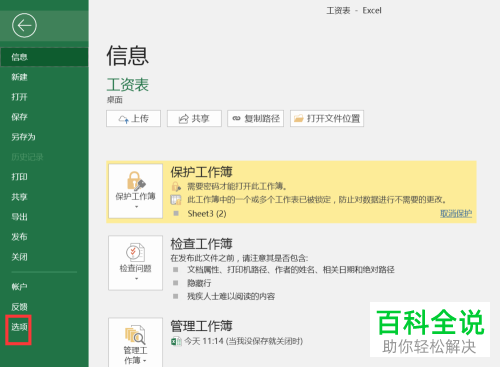Click the small lock icon beside 需要密码才能打开此工作簿
Image resolution: width=500 pixels, height=367 pixels.
pos(176,186)
